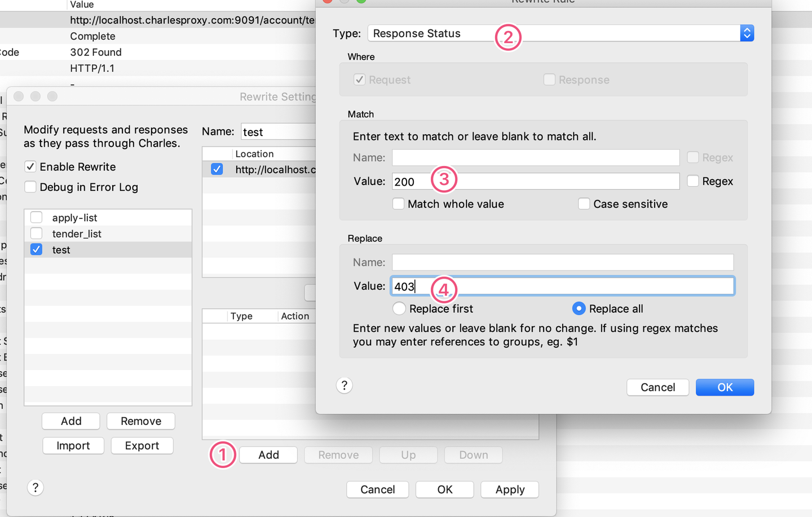The width and height of the screenshot is (812, 517).
Task: Focus the Match Name text field
Action: click(536, 157)
